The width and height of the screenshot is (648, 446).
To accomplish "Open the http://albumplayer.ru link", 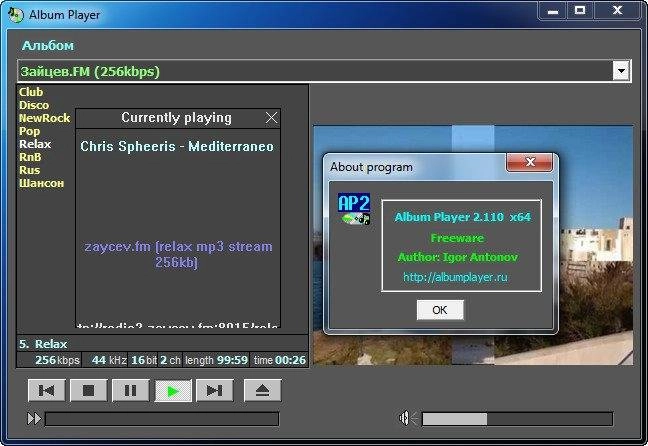I will click(x=455, y=277).
